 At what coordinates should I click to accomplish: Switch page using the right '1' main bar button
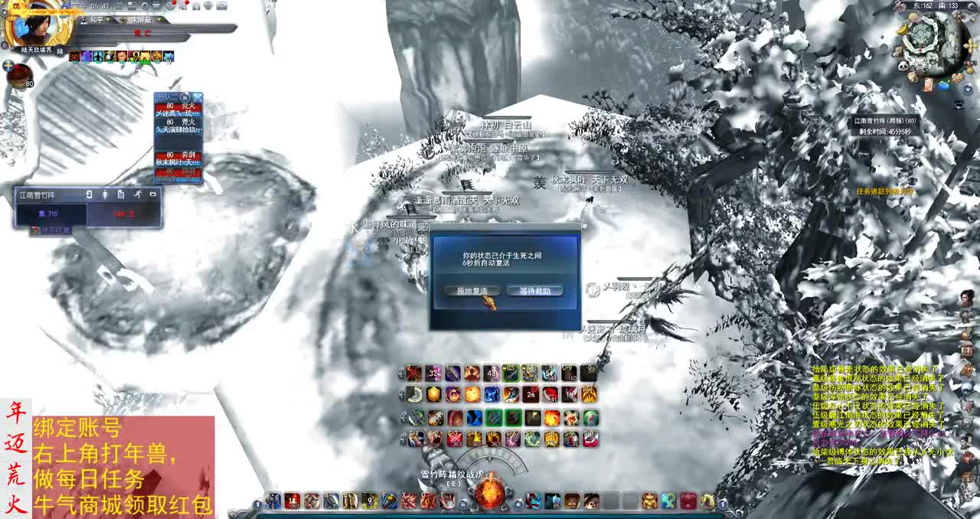[x=722, y=504]
